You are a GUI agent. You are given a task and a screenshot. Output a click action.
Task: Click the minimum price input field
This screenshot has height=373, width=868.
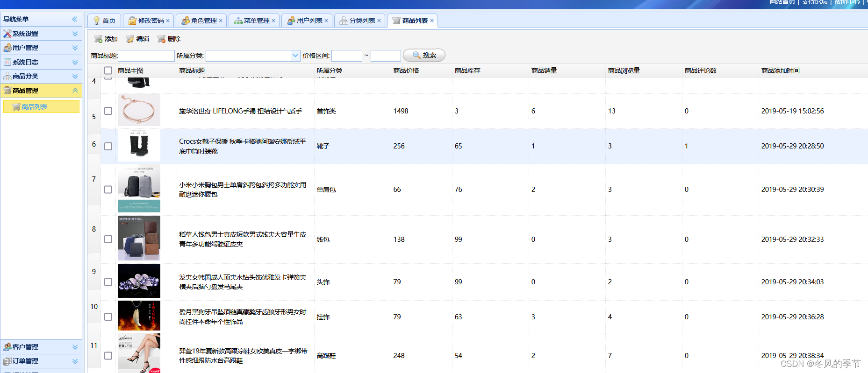click(x=347, y=56)
